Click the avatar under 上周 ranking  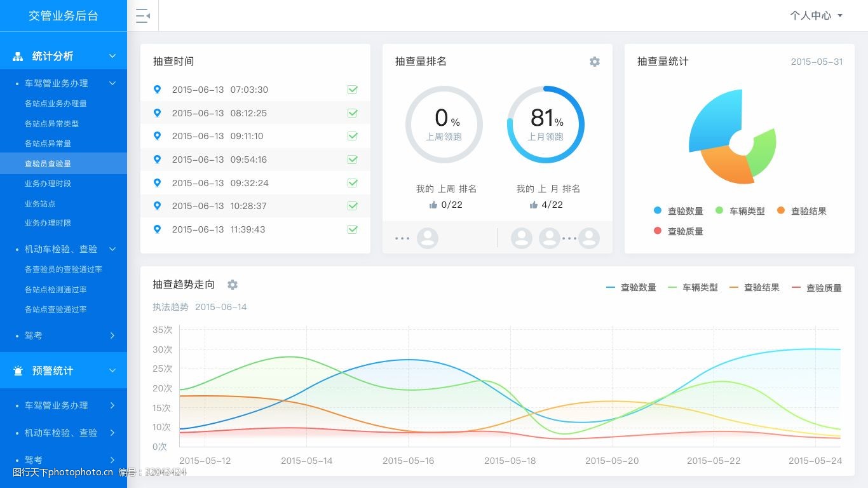tap(428, 238)
